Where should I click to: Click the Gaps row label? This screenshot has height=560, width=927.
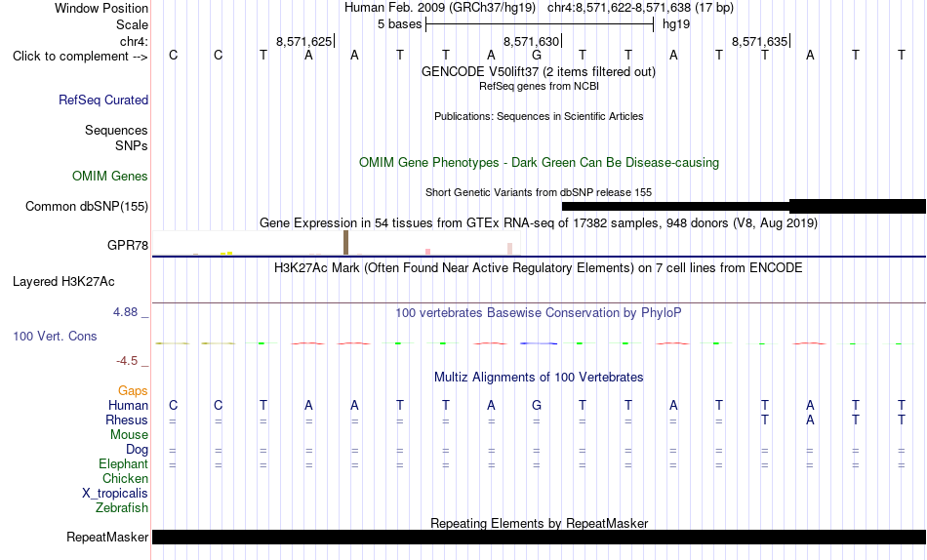coord(133,391)
